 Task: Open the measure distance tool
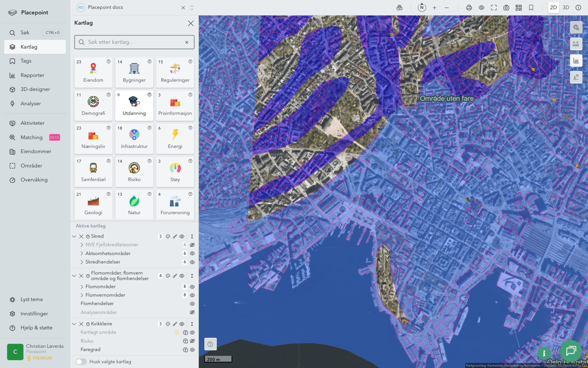tap(576, 44)
